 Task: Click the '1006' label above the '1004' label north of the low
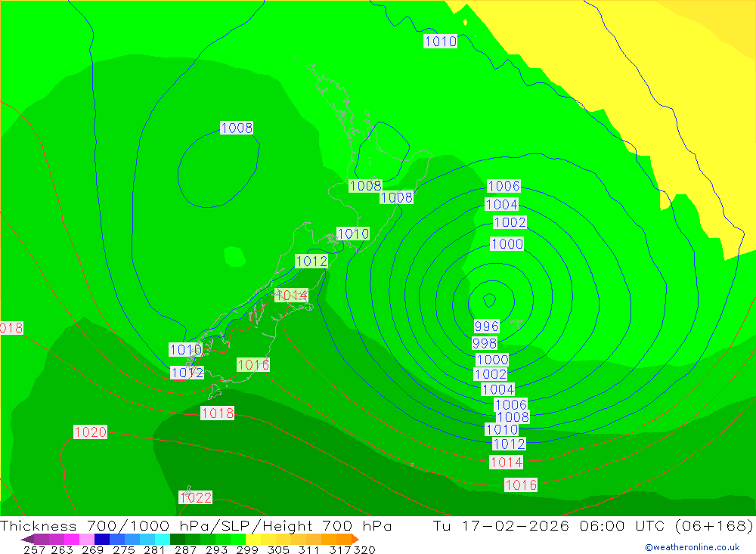pos(503,186)
